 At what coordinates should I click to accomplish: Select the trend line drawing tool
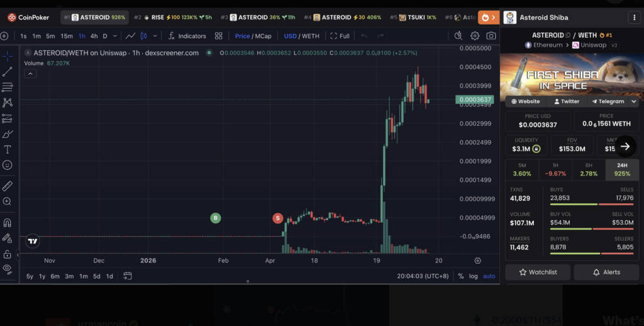(x=8, y=72)
